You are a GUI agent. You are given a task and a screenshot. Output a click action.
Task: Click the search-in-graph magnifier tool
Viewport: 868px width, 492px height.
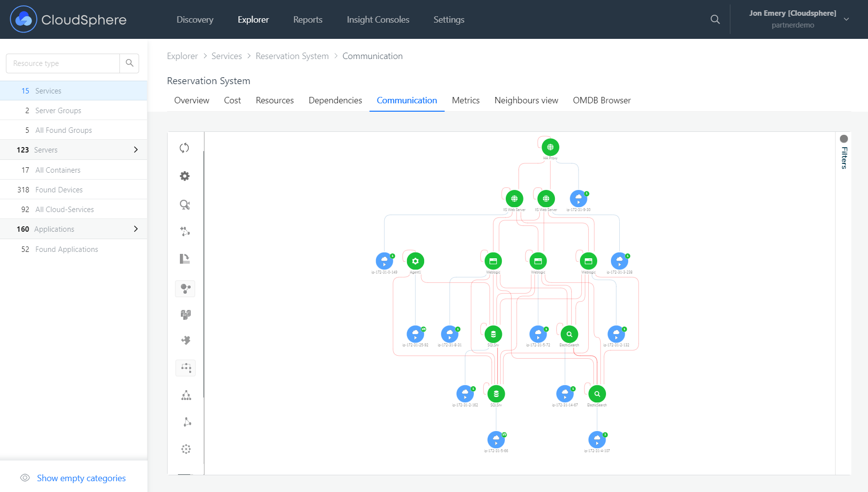(x=185, y=205)
